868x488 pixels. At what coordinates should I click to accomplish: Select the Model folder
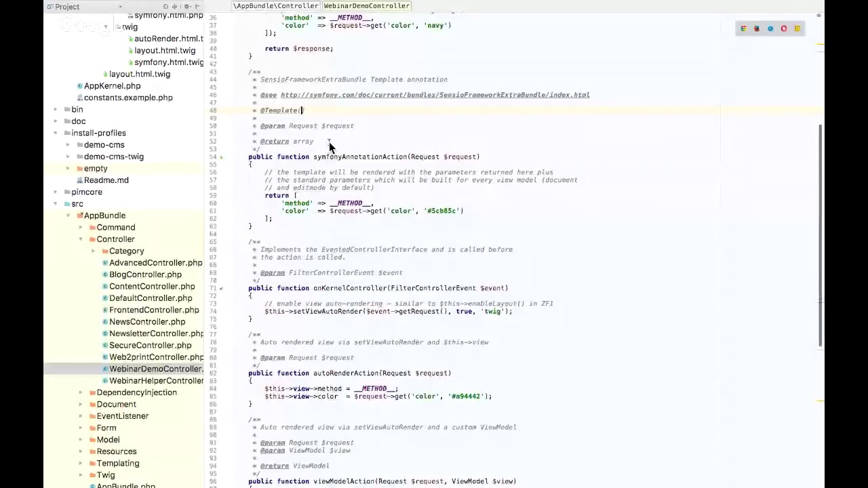tap(108, 440)
